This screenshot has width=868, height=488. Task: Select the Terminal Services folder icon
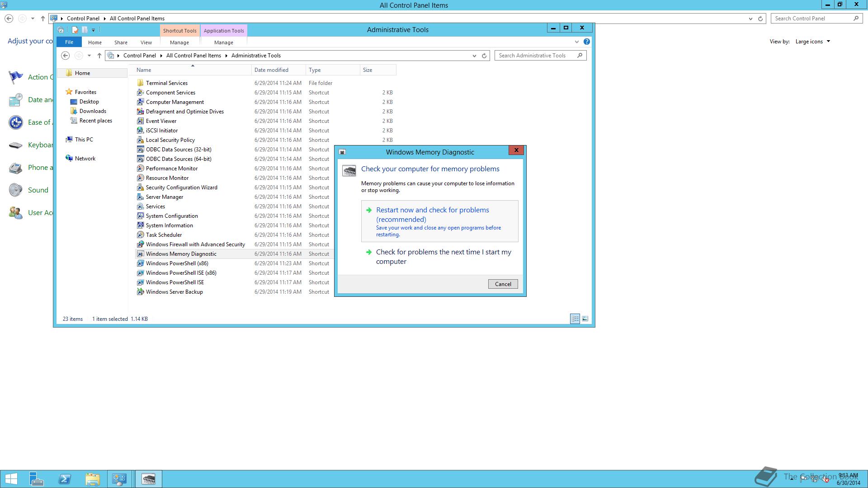point(140,83)
